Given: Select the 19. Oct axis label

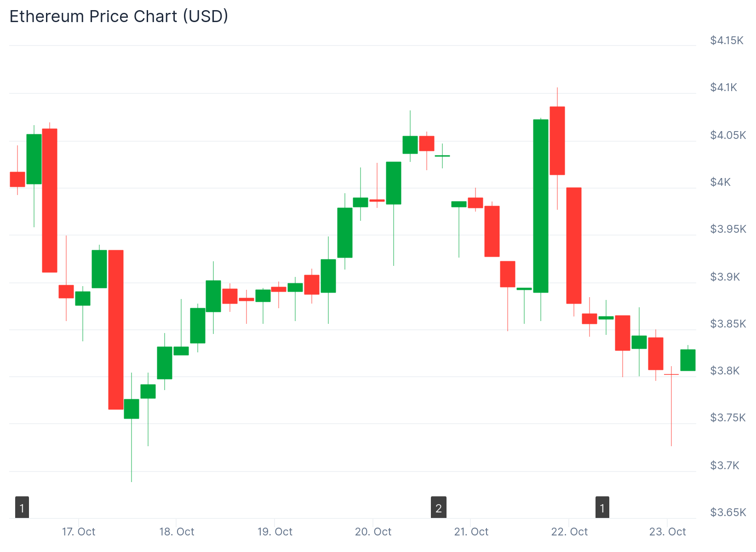Looking at the screenshot, I should [x=275, y=532].
